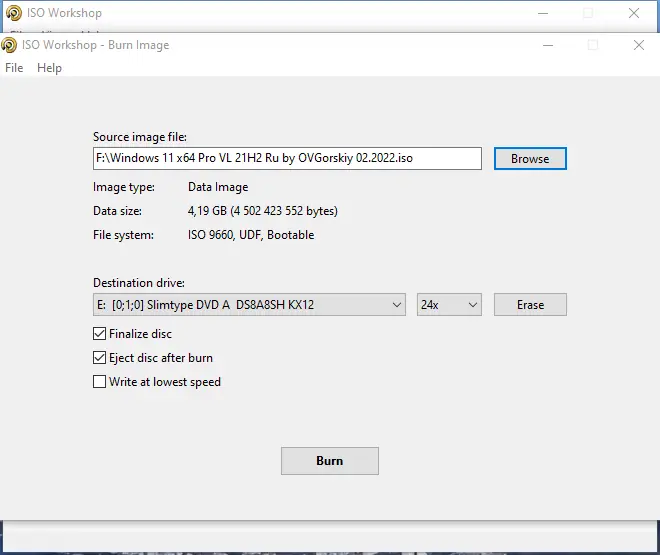Screen dimensions: 660x555
Task: Click the 'Image type:' label
Action: 124,187
